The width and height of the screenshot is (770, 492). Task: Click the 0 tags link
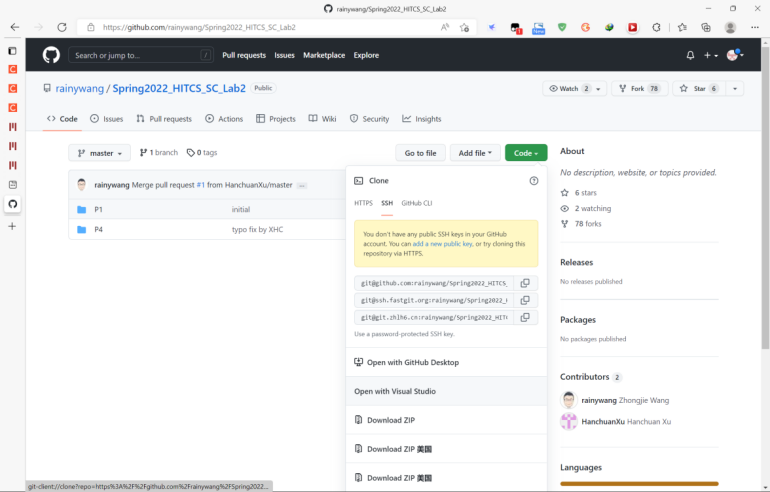click(202, 153)
